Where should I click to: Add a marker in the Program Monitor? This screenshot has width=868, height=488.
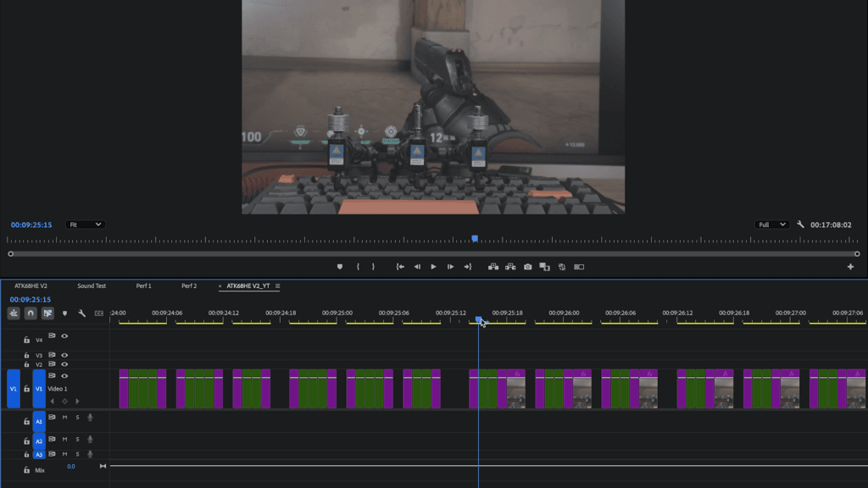340,267
